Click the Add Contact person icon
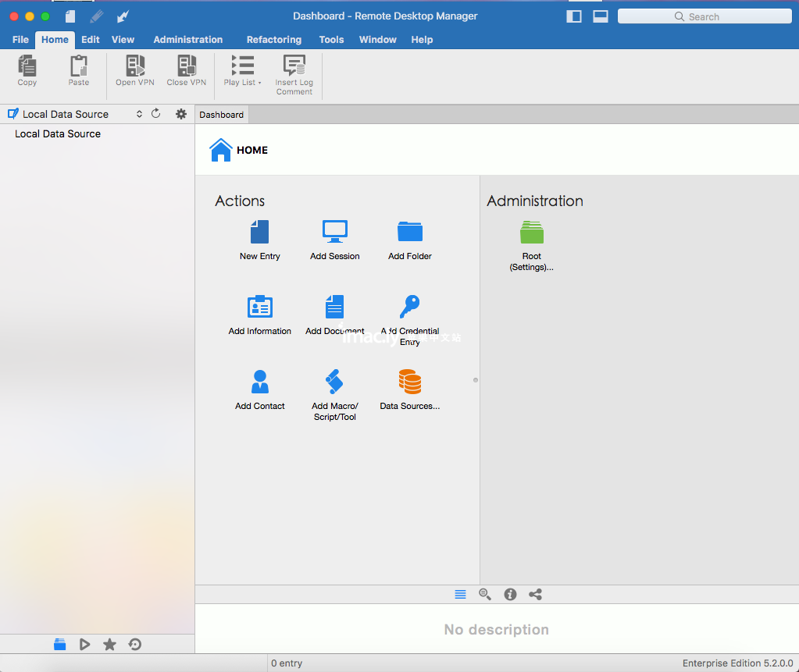The image size is (799, 672). click(x=260, y=382)
